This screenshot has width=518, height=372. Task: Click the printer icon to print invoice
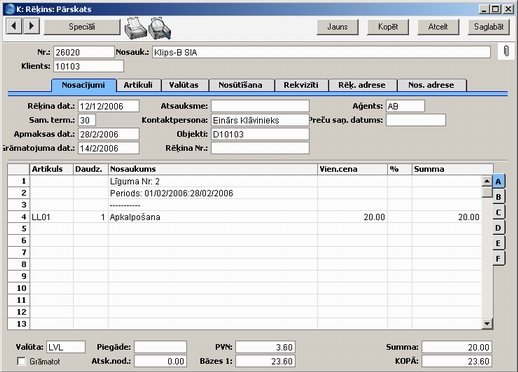(x=135, y=28)
